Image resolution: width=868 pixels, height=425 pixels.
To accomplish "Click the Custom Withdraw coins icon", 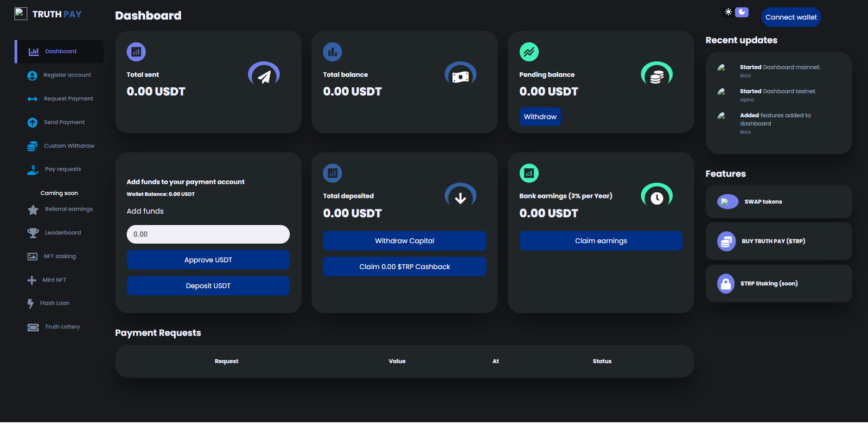I will 33,146.
